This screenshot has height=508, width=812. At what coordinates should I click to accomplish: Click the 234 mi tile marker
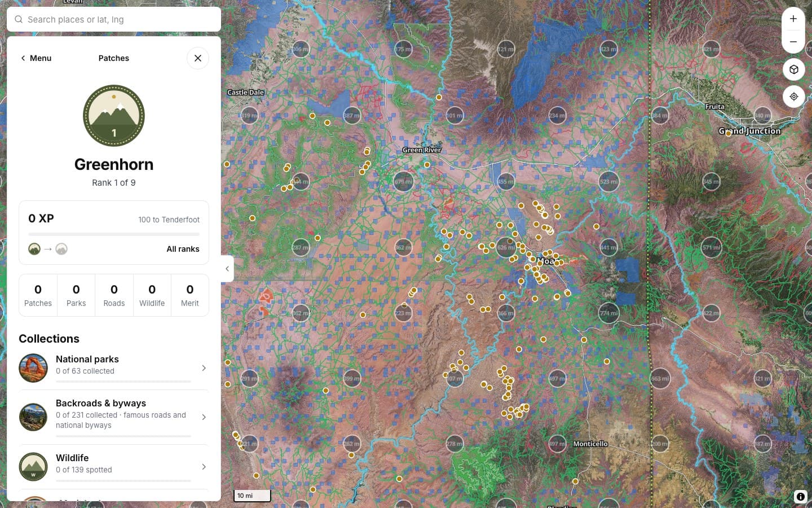pos(557,116)
